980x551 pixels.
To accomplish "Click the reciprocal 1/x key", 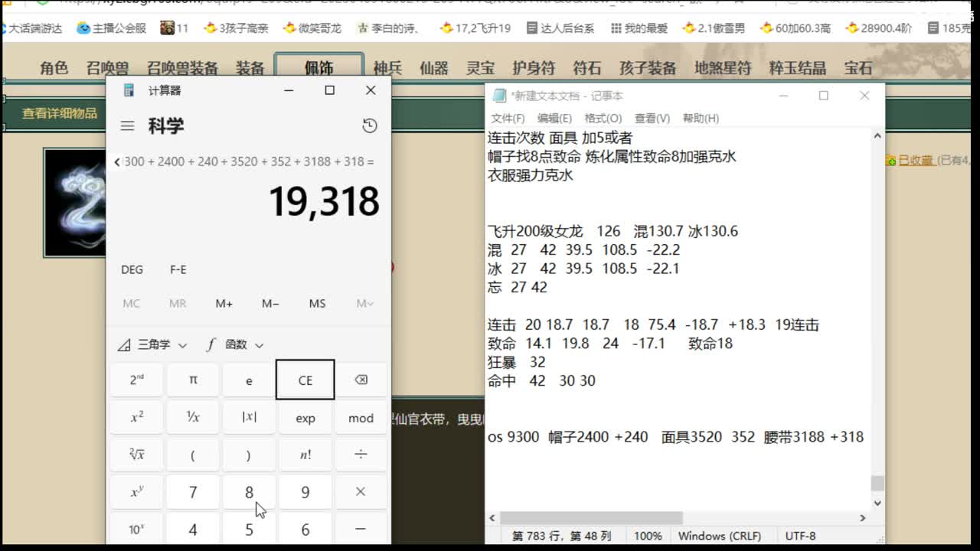I will (193, 418).
